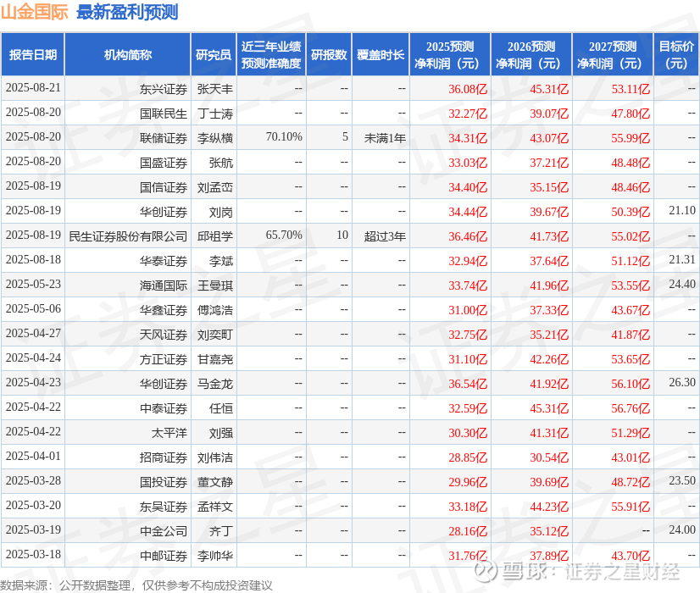
Task: Select the 2025-03-18 date cell
Action: click(33, 554)
